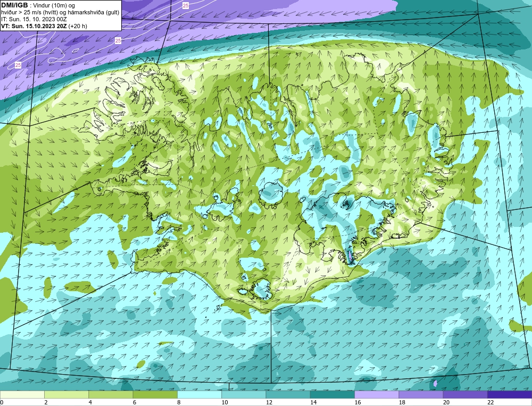Select the lavender 16–18 m/s legend swatch
532x406 pixels.
[377, 394]
